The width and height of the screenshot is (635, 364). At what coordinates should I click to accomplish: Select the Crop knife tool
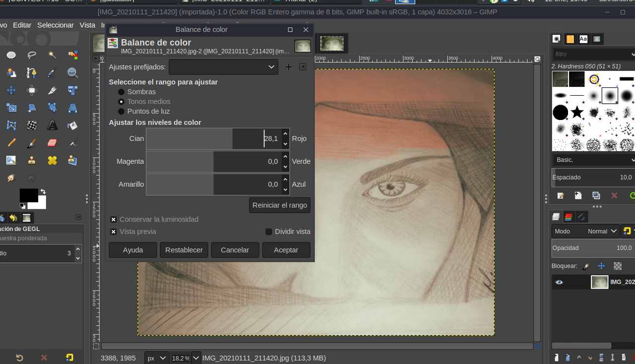click(x=52, y=90)
